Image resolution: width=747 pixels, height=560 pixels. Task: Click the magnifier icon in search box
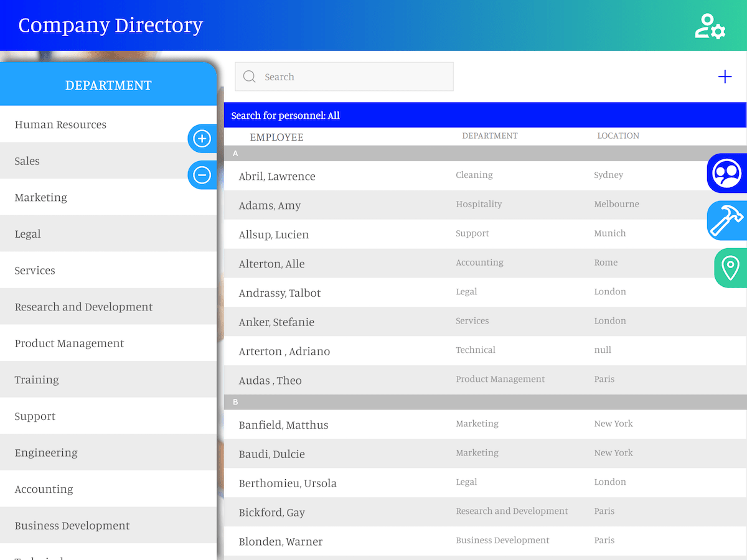point(250,77)
